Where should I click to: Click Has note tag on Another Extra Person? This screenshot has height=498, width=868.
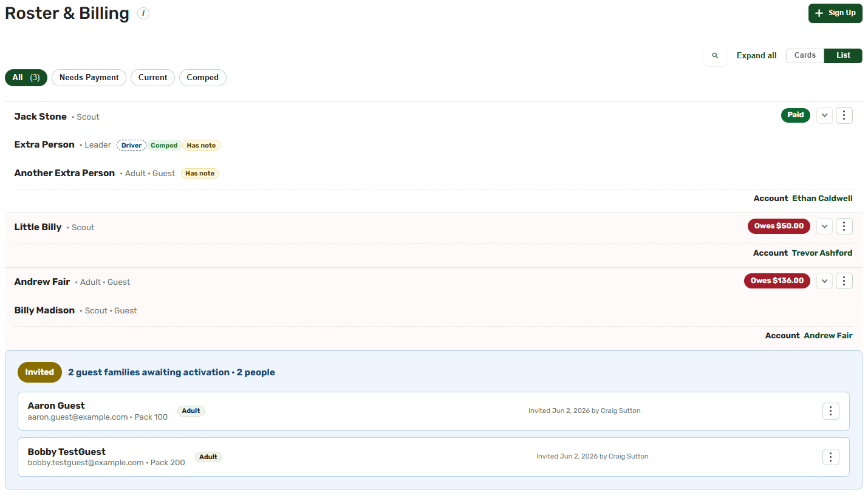pos(200,174)
